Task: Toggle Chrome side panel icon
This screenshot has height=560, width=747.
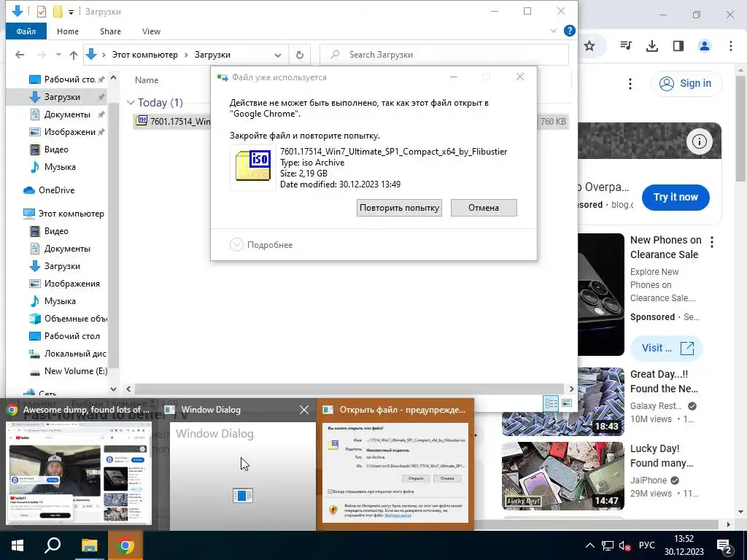Action: coord(678,46)
